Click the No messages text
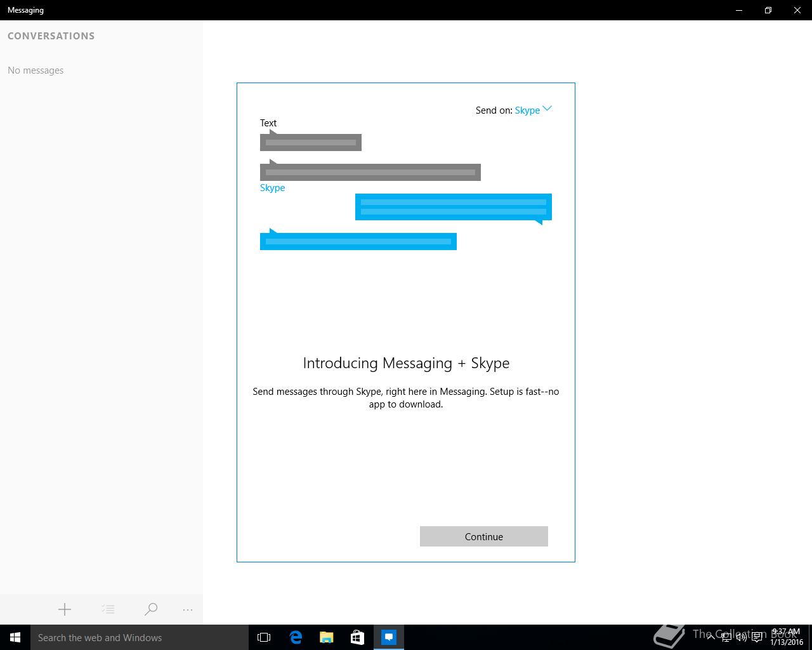This screenshot has height=650, width=812. (x=36, y=70)
